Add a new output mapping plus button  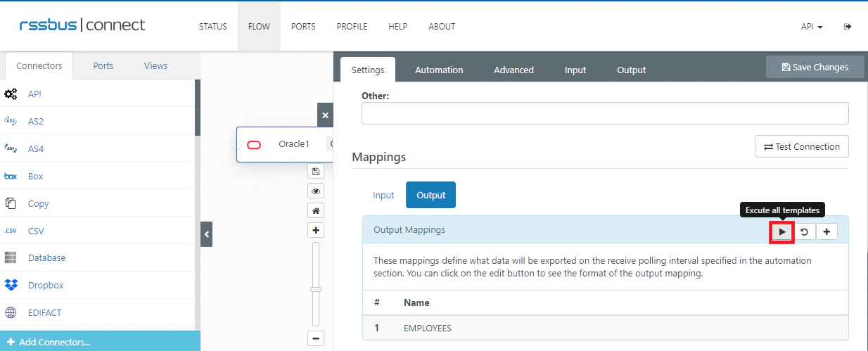(x=826, y=231)
